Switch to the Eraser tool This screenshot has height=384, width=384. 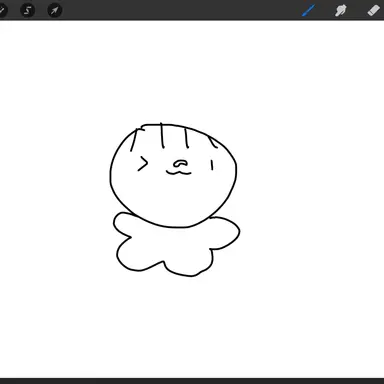tap(374, 10)
